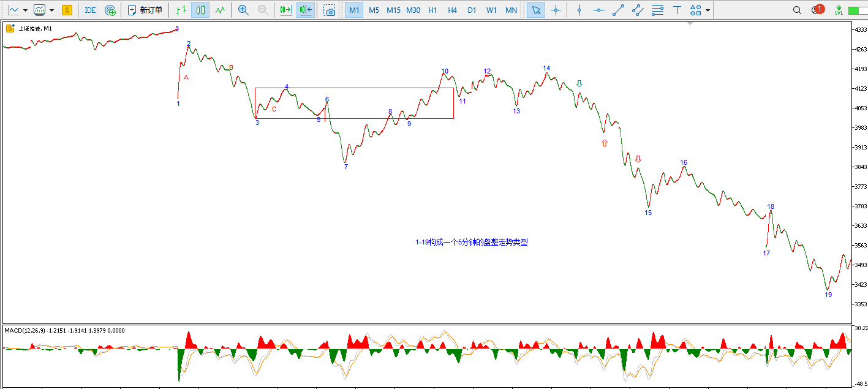Pick the Fibonacci retracement tool
Image resolution: width=868 pixels, height=389 pixels.
click(x=657, y=10)
